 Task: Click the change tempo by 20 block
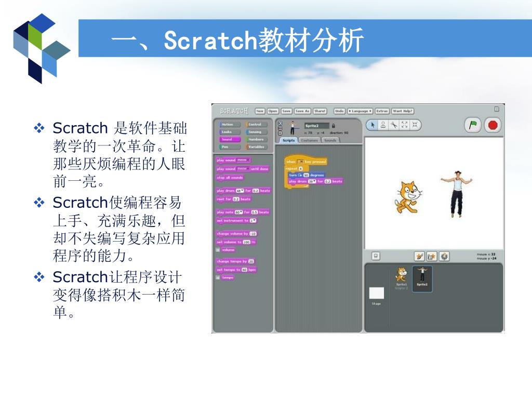click(x=235, y=261)
